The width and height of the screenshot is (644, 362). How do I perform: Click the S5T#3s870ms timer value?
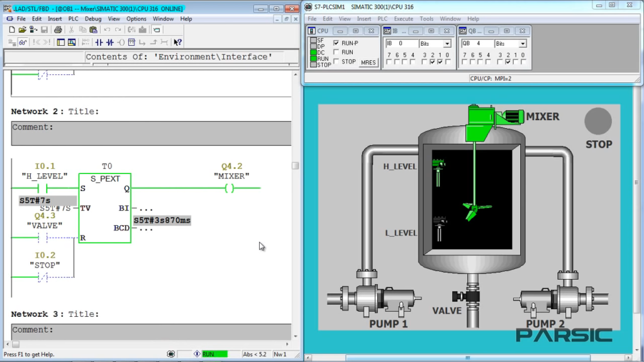[x=162, y=221]
